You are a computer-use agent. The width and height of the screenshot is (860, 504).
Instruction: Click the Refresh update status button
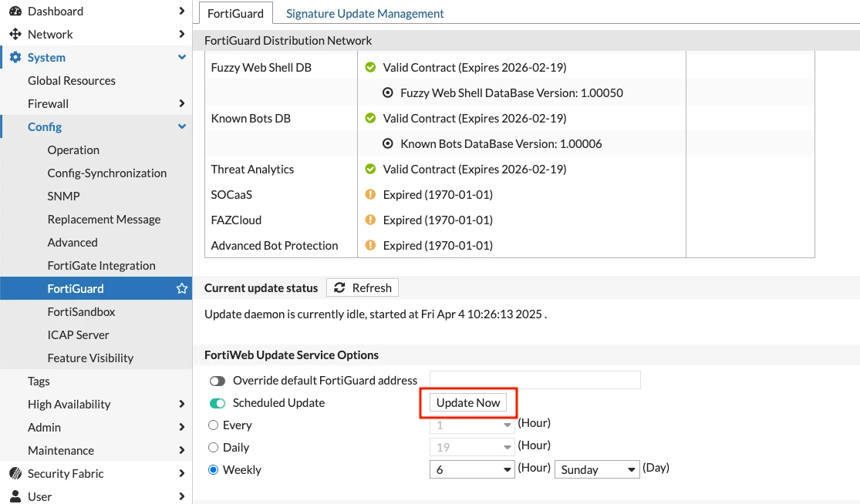tap(362, 287)
